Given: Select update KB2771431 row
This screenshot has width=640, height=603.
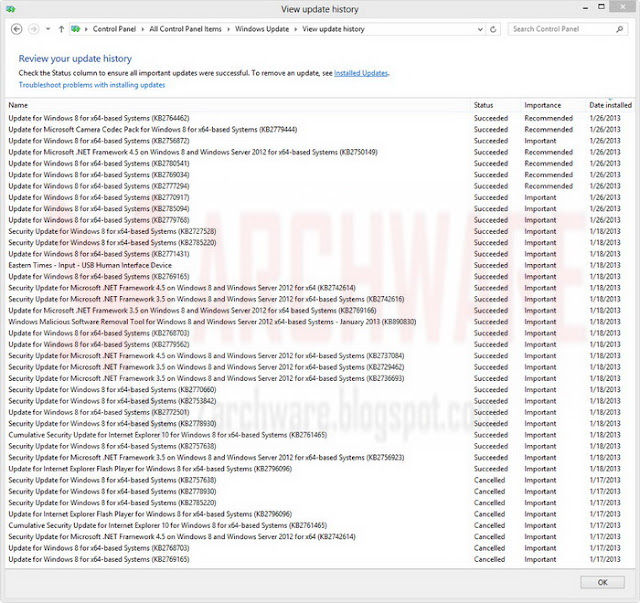Looking at the screenshot, I should coord(320,254).
